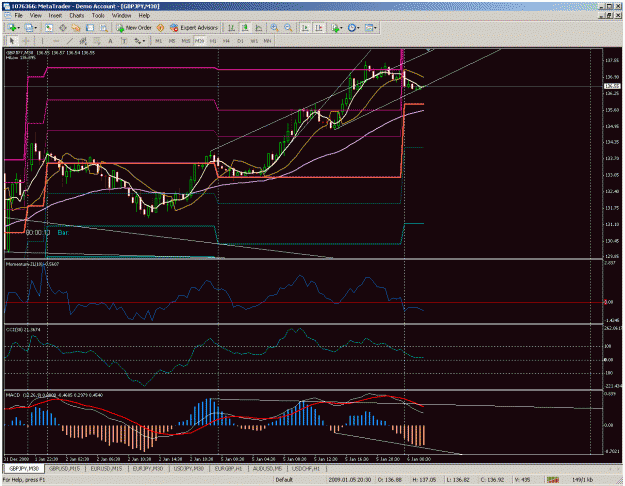Expand the Indicators dropdown arrow
Image resolution: width=625 pixels, height=486 pixels.
341,28
